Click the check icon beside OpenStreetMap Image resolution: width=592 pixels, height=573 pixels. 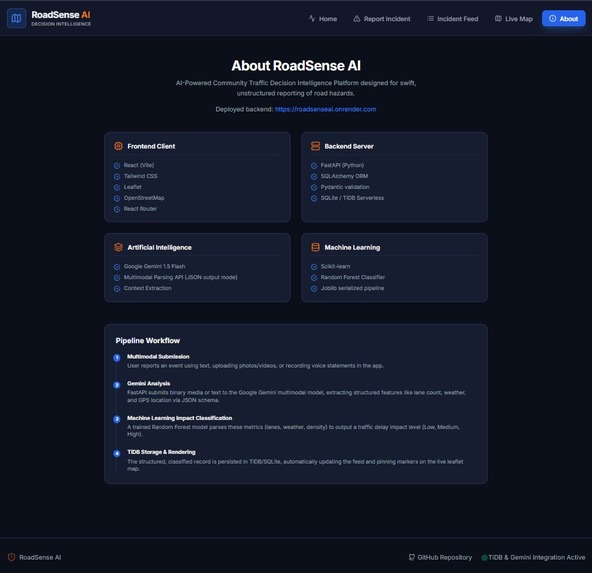point(117,198)
